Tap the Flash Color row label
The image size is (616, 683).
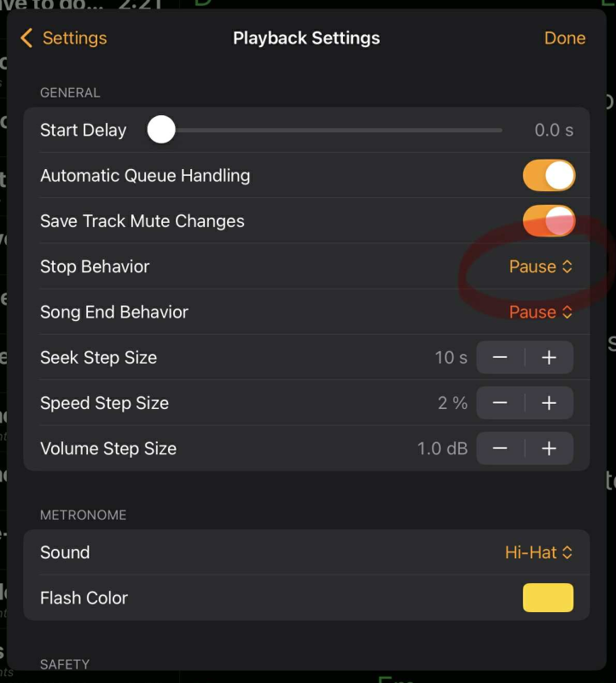click(x=84, y=598)
